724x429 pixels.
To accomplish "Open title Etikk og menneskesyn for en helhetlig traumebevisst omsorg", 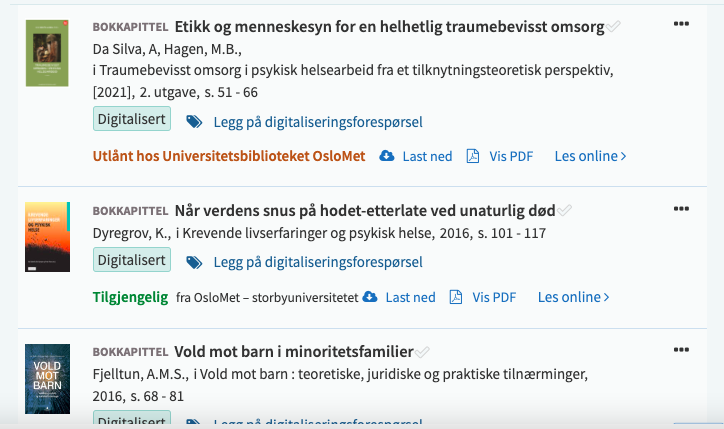I will [389, 27].
